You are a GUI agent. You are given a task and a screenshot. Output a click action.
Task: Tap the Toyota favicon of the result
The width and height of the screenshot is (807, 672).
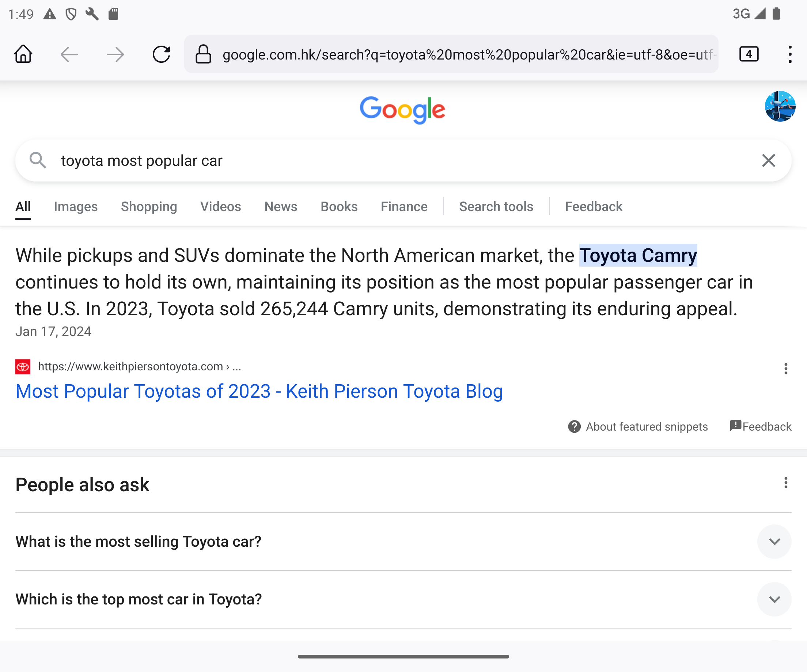[x=23, y=367]
